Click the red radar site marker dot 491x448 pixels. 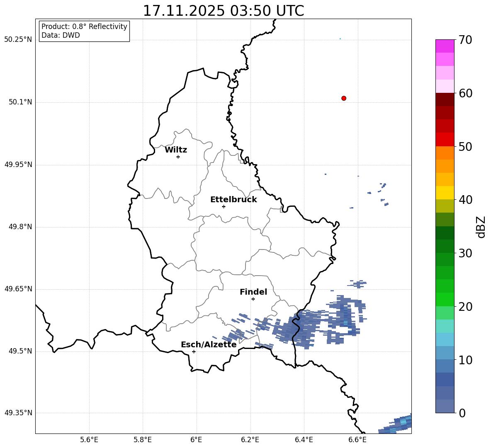coord(344,98)
